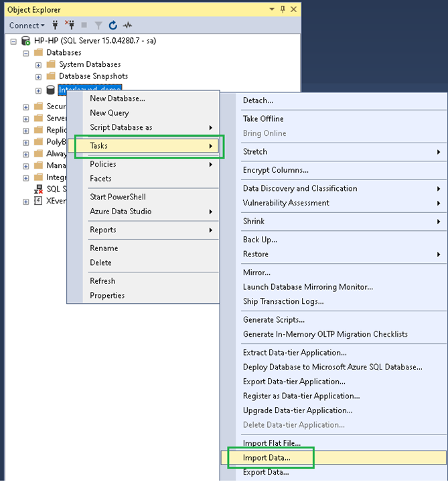Choose New Query from context menu
This screenshot has height=482, width=448.
(x=143, y=113)
